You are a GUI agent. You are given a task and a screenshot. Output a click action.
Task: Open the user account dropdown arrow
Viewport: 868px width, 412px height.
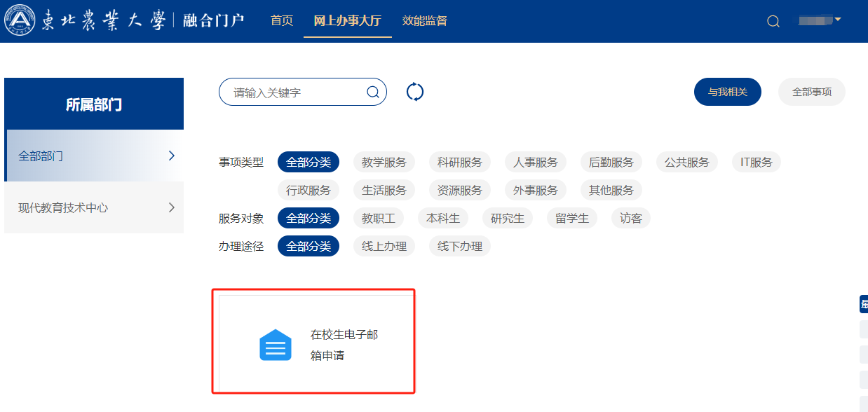[837, 20]
